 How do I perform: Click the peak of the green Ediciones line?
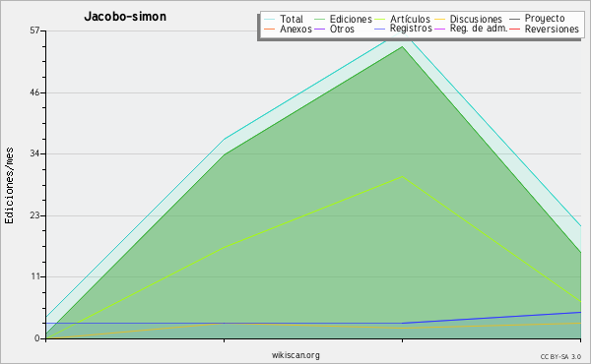pyautogui.click(x=402, y=46)
